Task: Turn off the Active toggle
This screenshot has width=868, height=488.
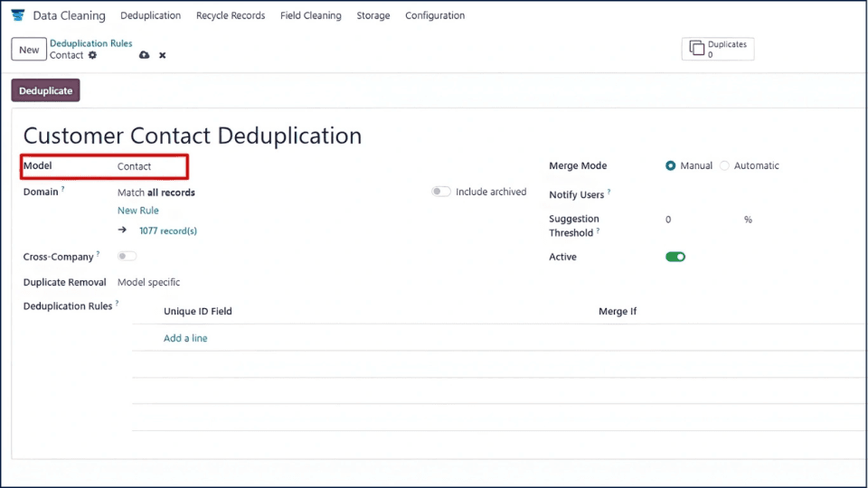Action: [675, 257]
